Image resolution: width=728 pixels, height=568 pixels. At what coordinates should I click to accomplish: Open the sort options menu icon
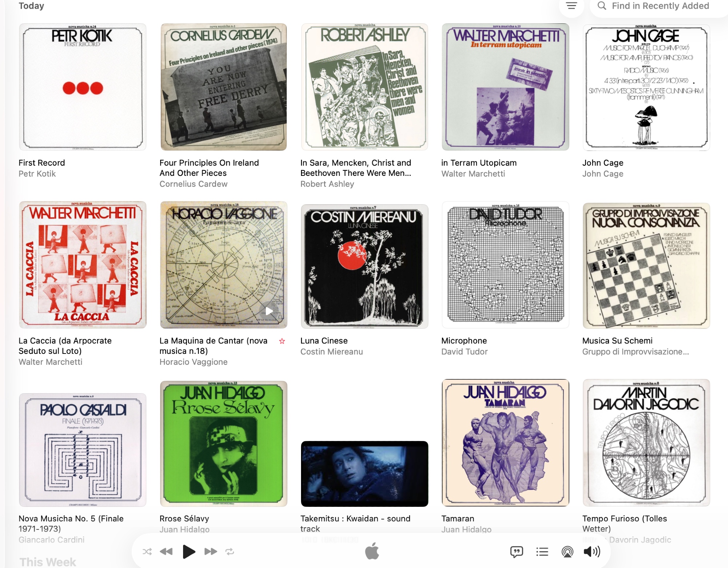click(x=571, y=6)
